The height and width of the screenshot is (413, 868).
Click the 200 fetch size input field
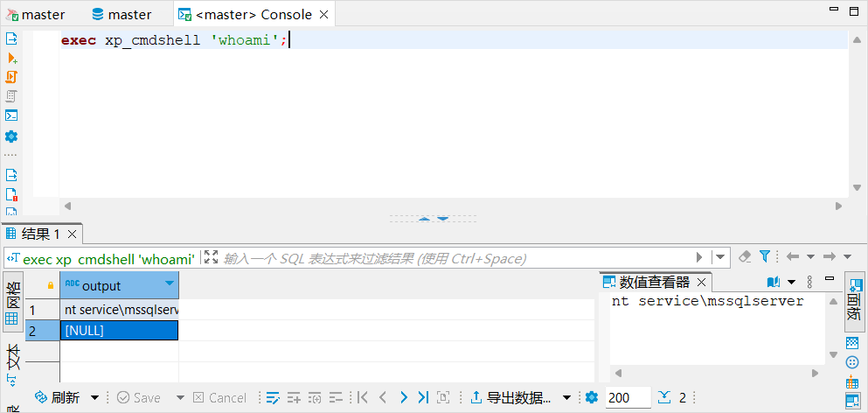pyautogui.click(x=627, y=398)
